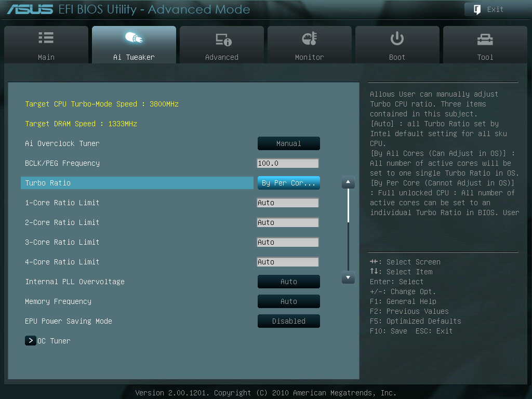Click the scroll up arrow button
Screen dimensions: 532x399
point(348,182)
